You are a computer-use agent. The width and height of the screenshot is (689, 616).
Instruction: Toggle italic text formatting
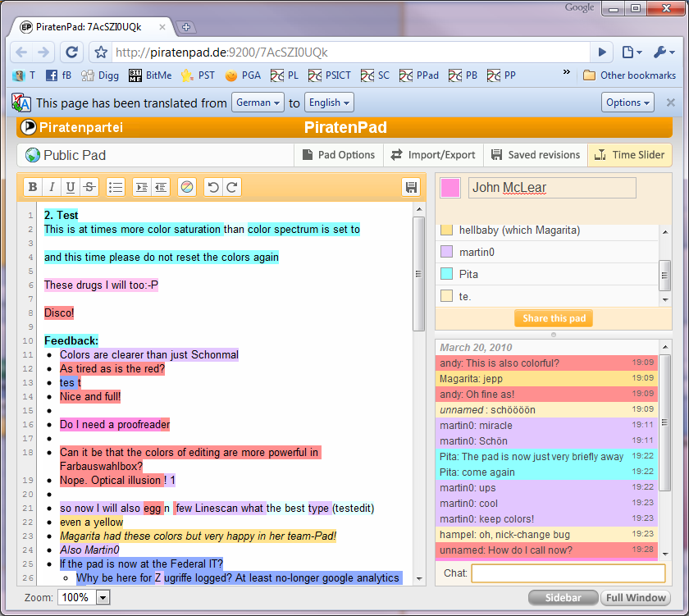[x=52, y=187]
